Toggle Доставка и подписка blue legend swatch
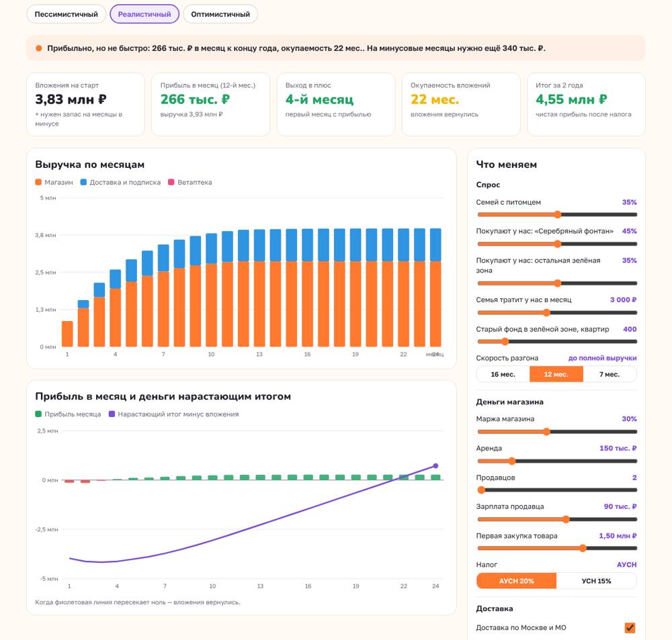Image resolution: width=672 pixels, height=640 pixels. point(83,182)
